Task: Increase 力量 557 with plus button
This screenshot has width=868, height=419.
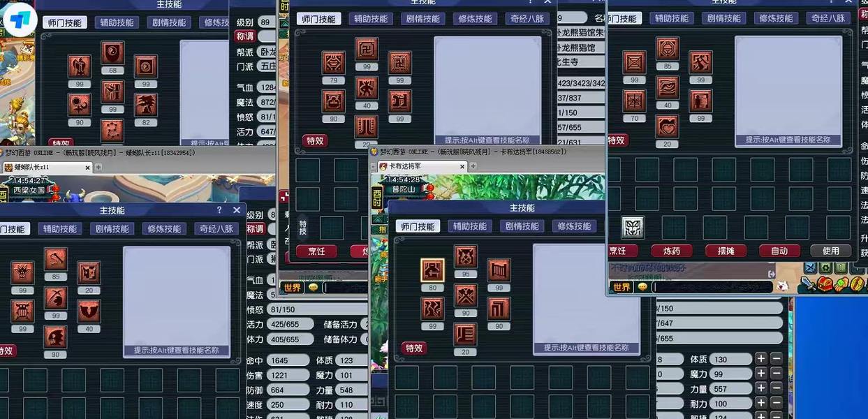Action: (761, 388)
